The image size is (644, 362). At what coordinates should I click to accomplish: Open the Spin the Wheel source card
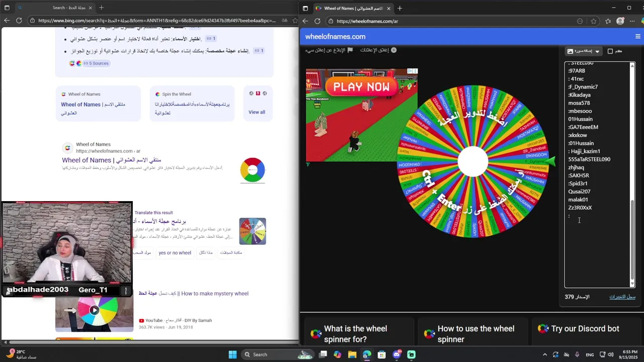[192, 104]
